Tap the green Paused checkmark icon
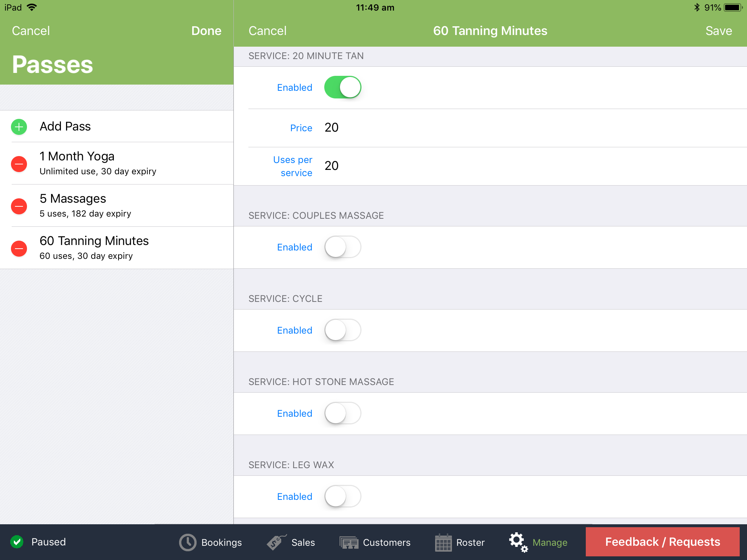Viewport: 747px width, 560px height. [17, 542]
